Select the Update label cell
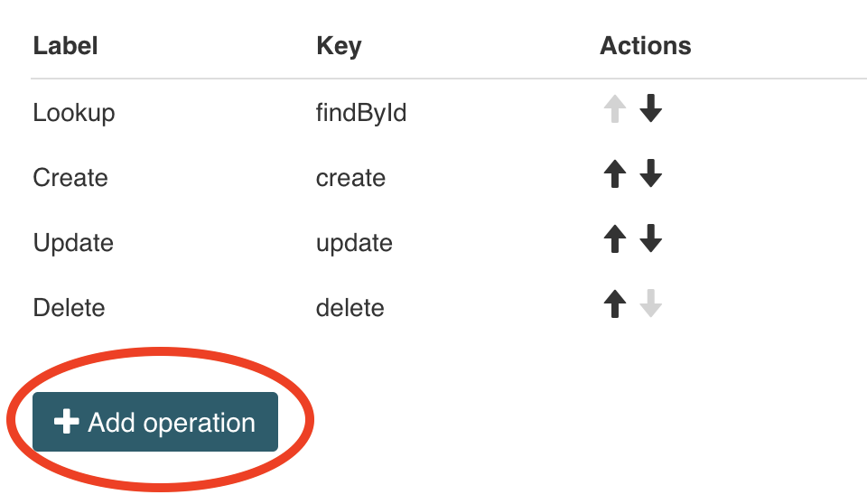Image resolution: width=867 pixels, height=504 pixels. (x=73, y=243)
